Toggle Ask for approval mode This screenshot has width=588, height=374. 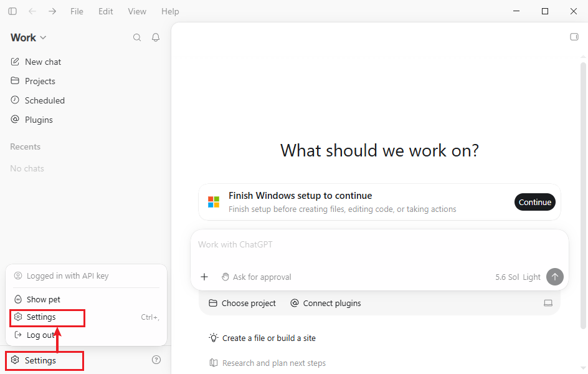click(x=257, y=277)
